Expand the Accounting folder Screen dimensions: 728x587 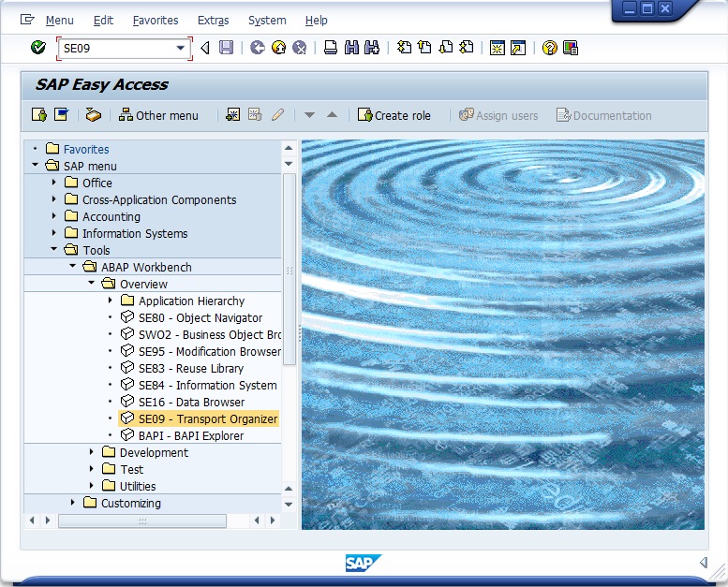[53, 215]
